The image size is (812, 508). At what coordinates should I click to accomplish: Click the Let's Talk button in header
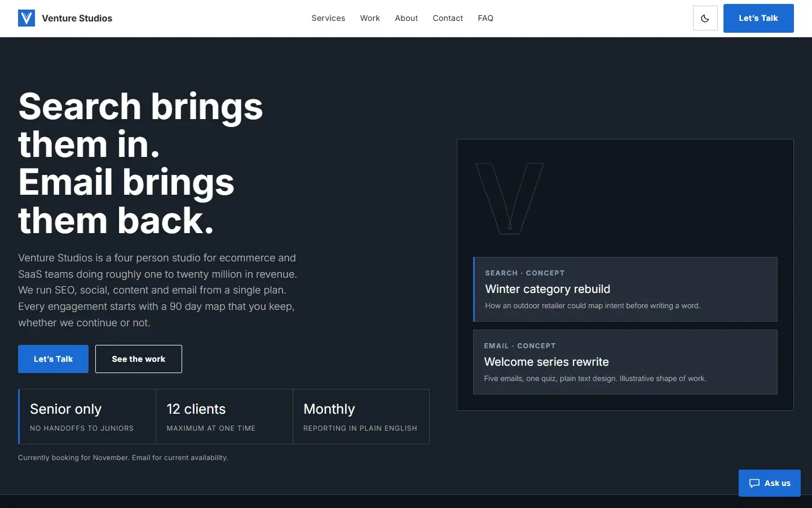(758, 18)
